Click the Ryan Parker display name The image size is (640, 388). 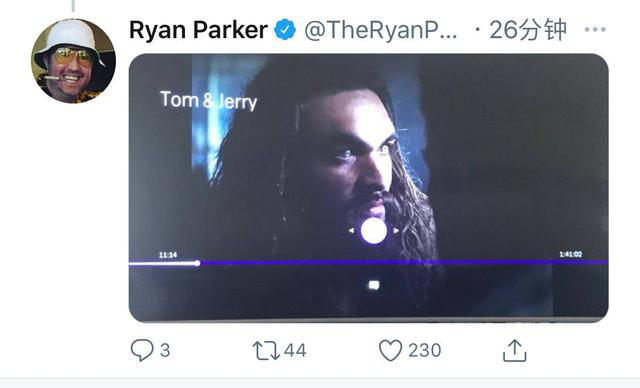(x=198, y=30)
